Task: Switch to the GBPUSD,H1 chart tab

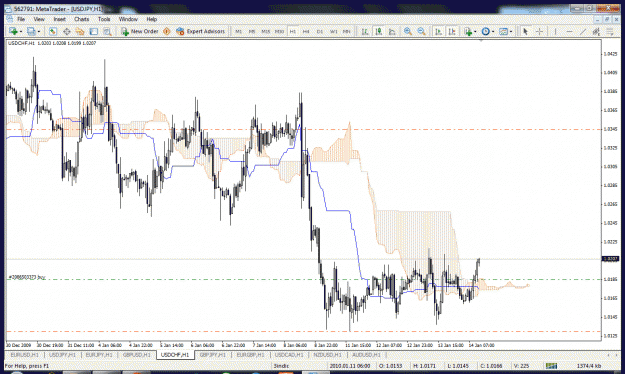Action: 136,355
